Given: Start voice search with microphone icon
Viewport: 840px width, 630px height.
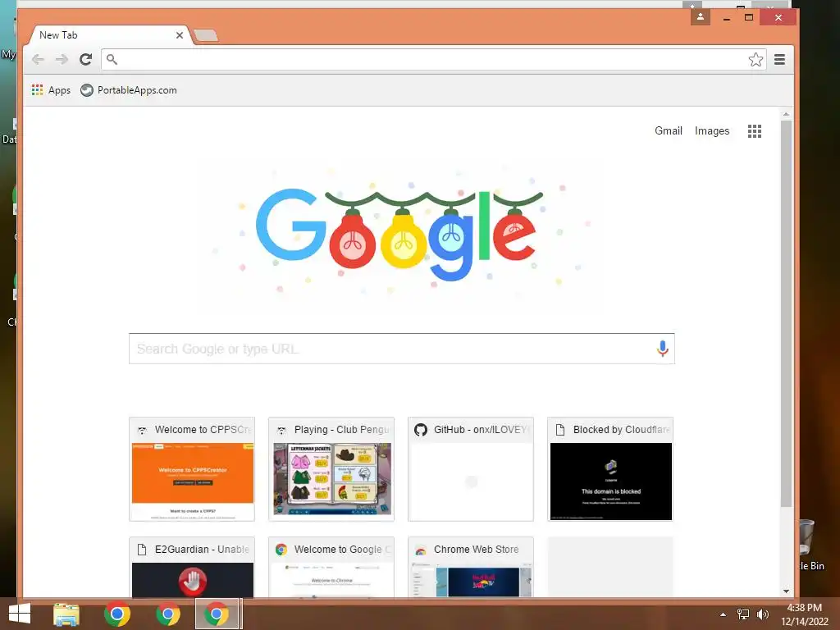Looking at the screenshot, I should [x=662, y=349].
